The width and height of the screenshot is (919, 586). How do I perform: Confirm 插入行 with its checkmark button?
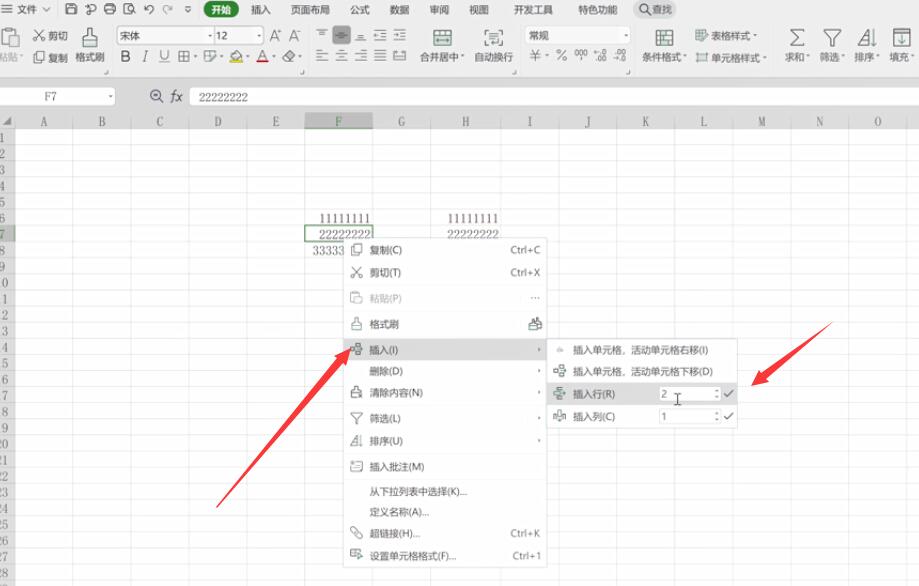click(x=729, y=394)
